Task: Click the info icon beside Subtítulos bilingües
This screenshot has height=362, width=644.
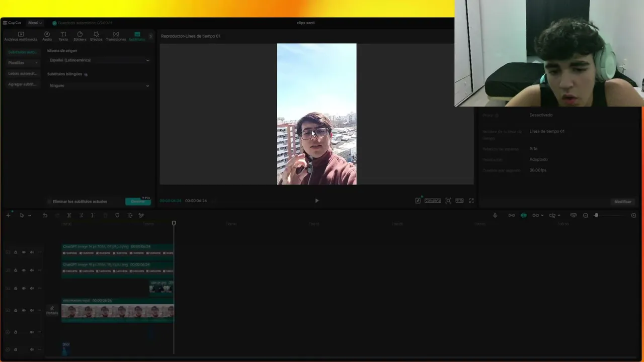Action: click(x=86, y=74)
